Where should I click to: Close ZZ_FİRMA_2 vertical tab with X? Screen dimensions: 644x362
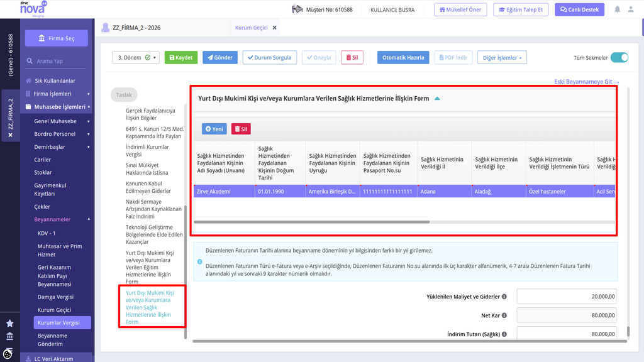(x=10, y=134)
